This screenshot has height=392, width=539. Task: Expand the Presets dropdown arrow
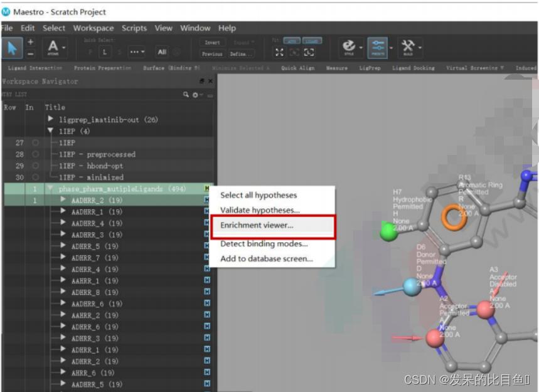coord(391,48)
